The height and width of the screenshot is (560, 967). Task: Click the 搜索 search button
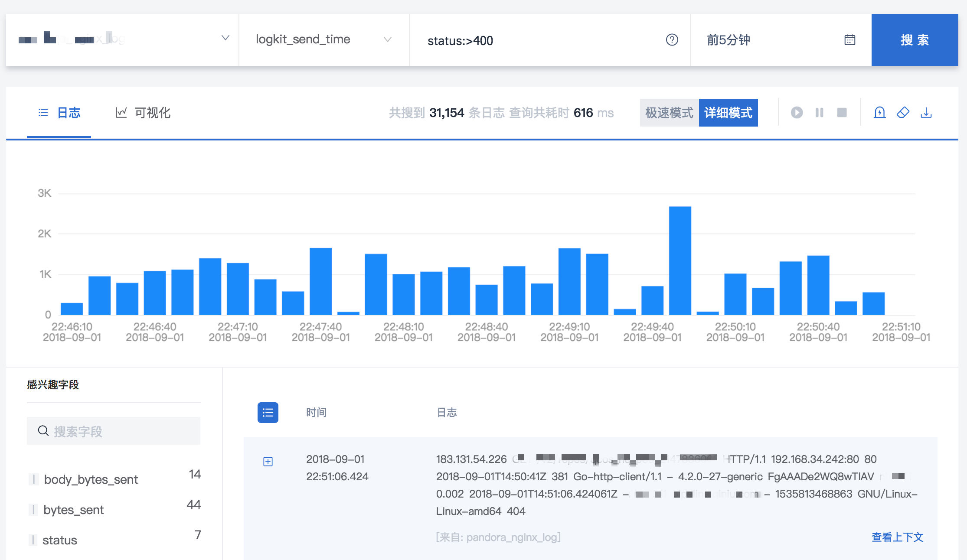[x=915, y=40]
